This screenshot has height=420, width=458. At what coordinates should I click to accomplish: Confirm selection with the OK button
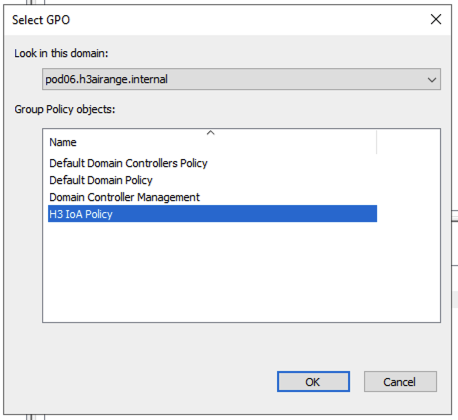coord(313,382)
